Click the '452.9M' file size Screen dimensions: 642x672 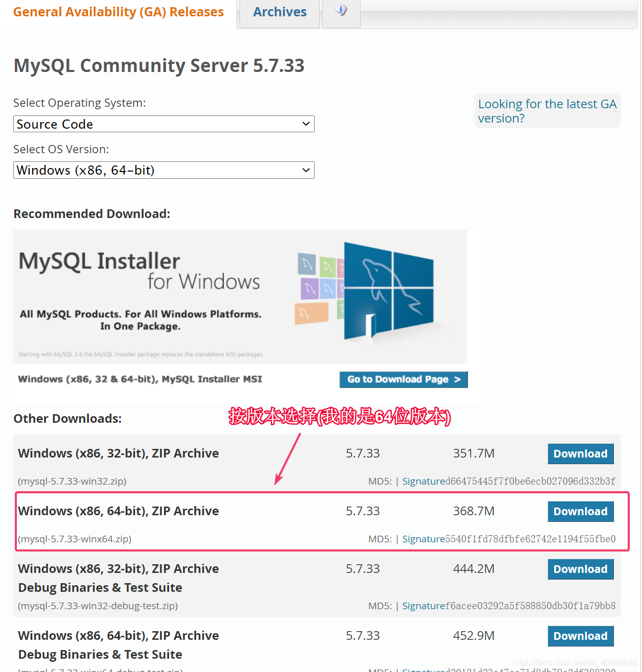click(473, 636)
